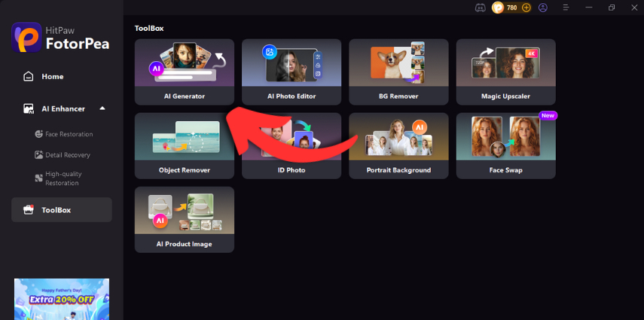This screenshot has height=320, width=644.
Task: Open the user account profile icon
Action: [x=543, y=8]
